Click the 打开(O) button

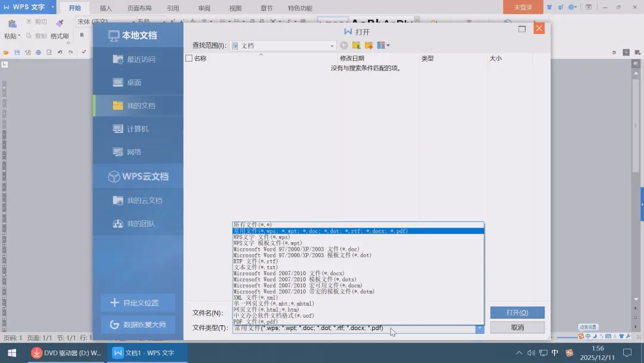click(x=517, y=313)
